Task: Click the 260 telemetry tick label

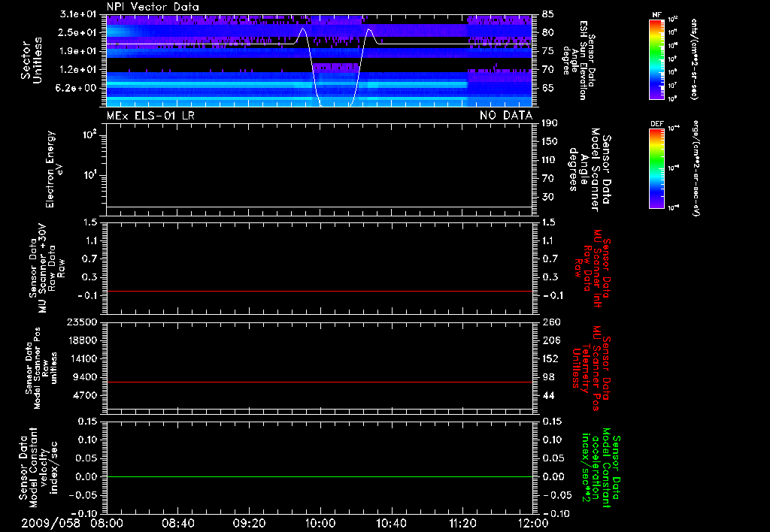Action: tap(551, 322)
